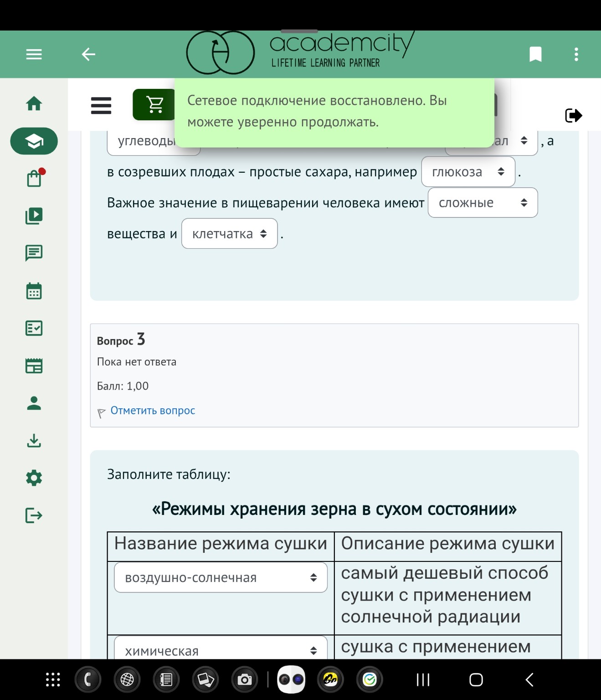Open the глюкоза dropdown
The width and height of the screenshot is (601, 700).
[468, 172]
